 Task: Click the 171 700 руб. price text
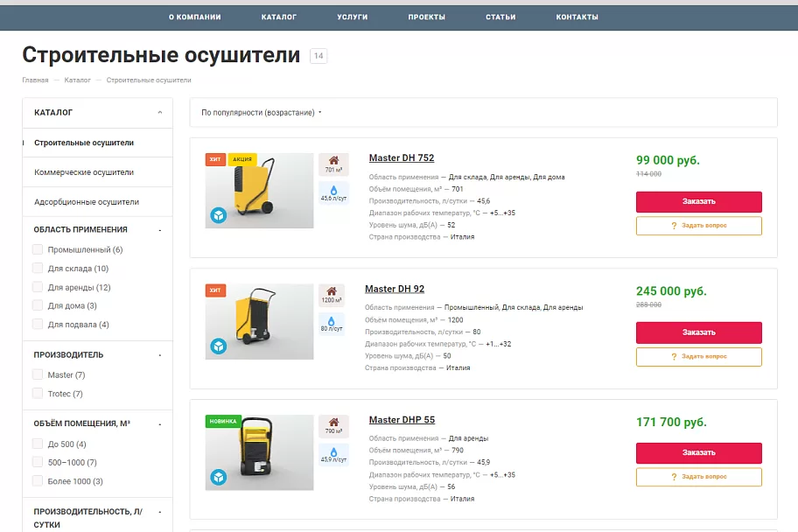(x=671, y=422)
